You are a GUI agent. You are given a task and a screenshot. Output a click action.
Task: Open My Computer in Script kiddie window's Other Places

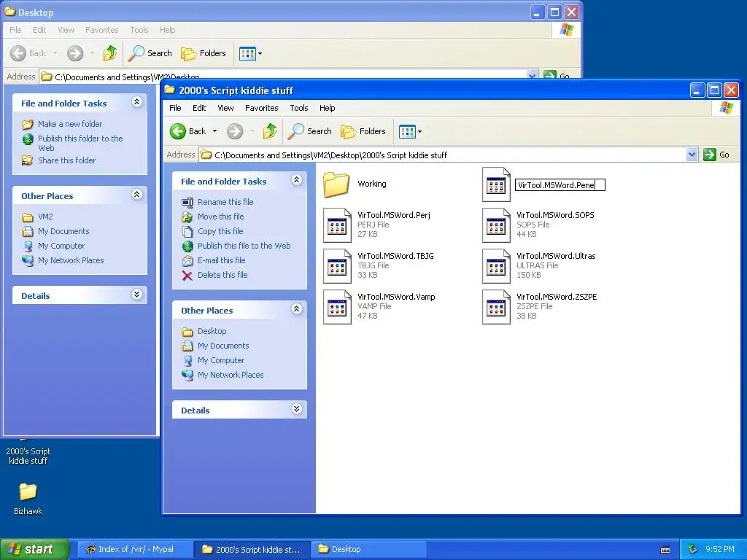pyautogui.click(x=221, y=360)
